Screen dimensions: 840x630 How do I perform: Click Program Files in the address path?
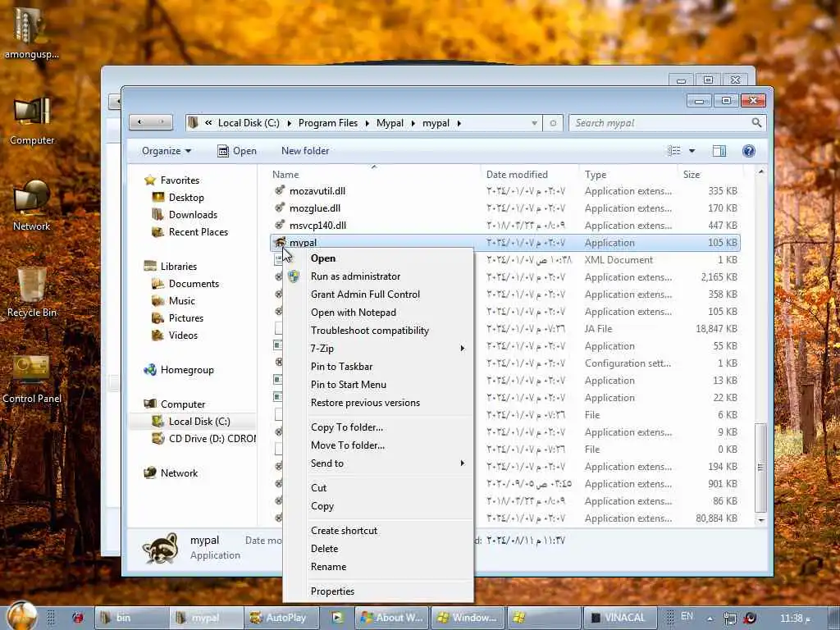[328, 123]
